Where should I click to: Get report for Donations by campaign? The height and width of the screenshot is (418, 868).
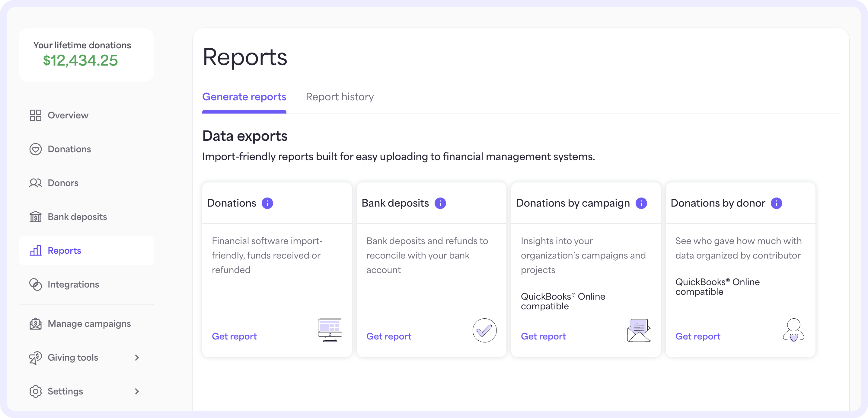pyautogui.click(x=543, y=336)
